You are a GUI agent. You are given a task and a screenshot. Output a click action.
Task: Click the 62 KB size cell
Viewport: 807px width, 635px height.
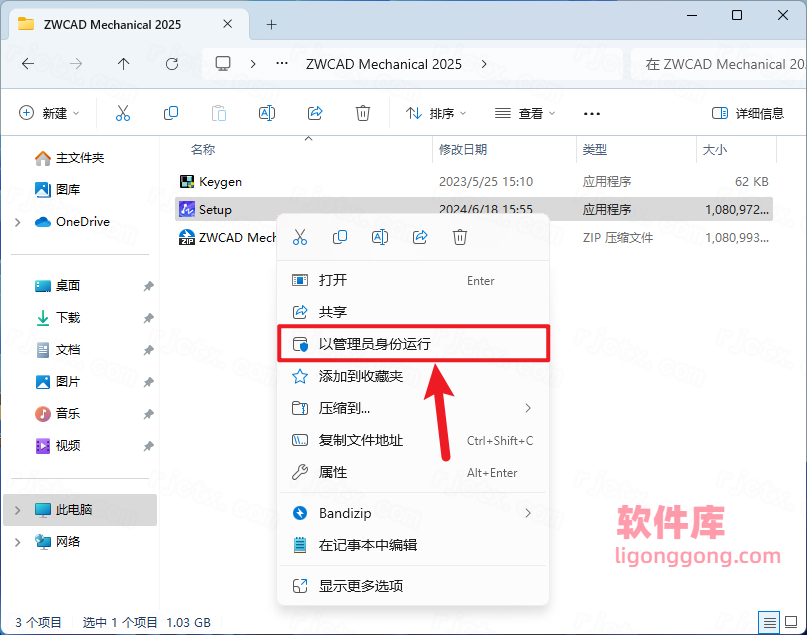click(751, 182)
